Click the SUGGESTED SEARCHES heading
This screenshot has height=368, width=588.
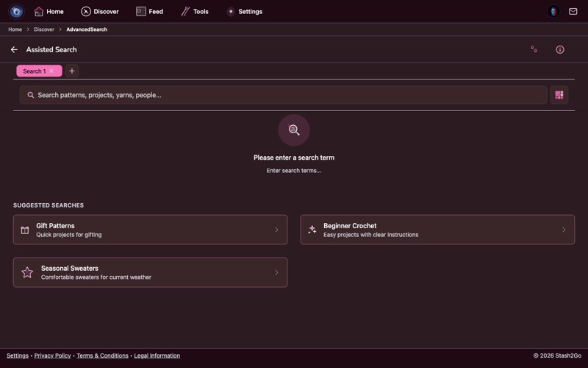[x=49, y=205]
